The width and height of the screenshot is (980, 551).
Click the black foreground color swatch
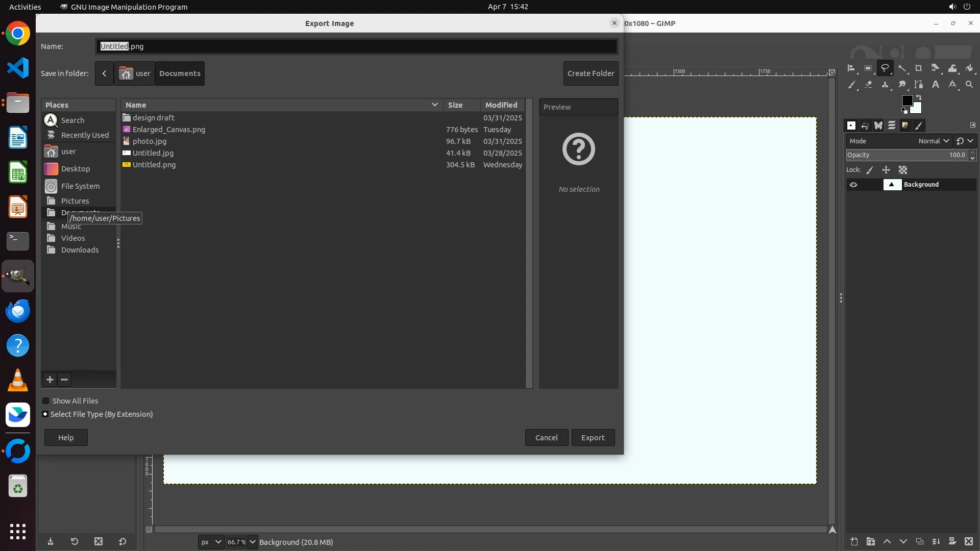[906, 101]
